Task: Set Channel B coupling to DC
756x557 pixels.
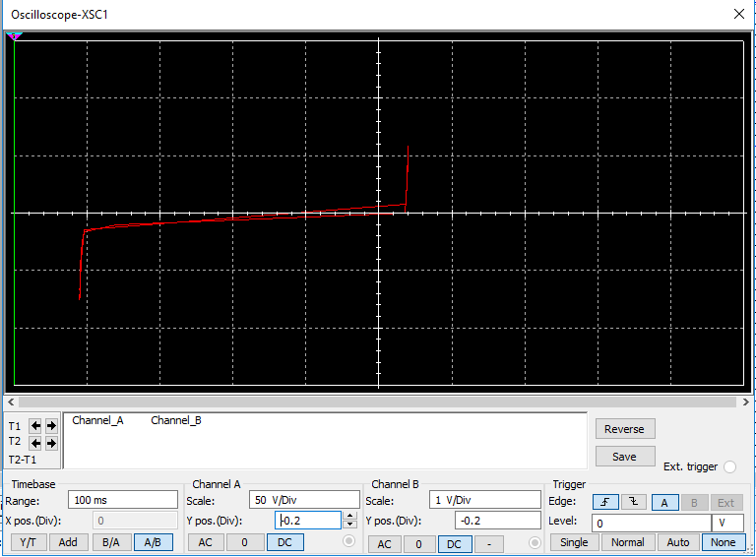Action: (453, 543)
